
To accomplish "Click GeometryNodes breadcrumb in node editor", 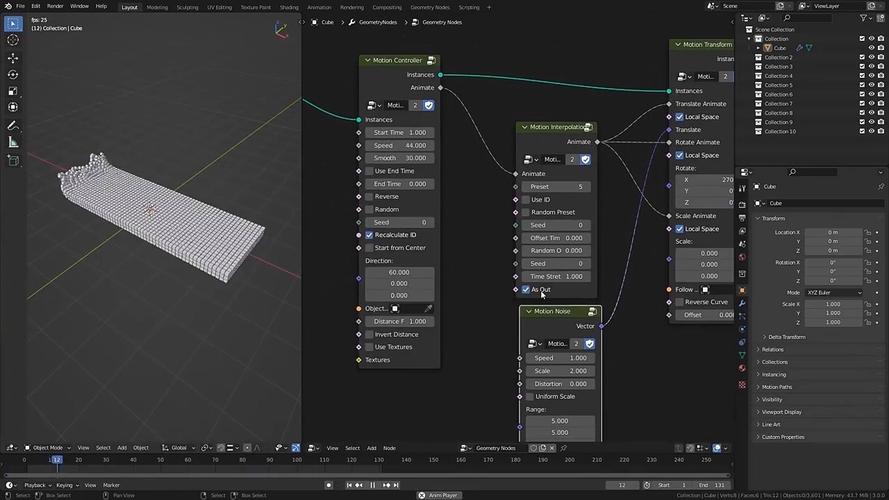I will point(378,22).
